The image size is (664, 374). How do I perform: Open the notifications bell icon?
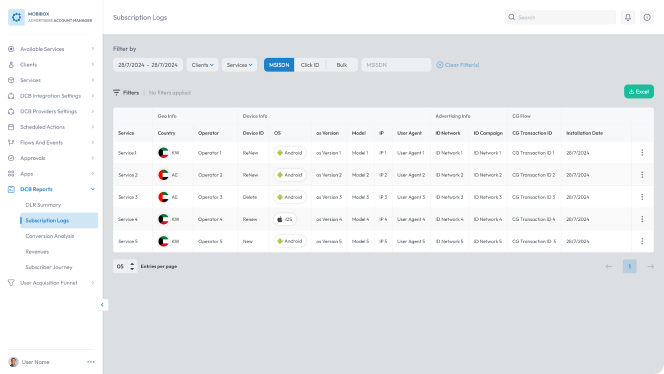click(628, 17)
